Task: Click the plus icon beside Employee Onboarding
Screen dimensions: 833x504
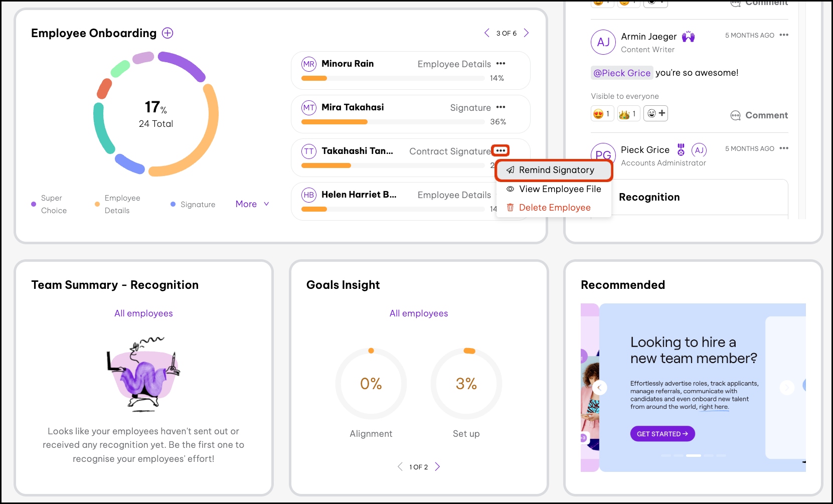Action: tap(168, 33)
